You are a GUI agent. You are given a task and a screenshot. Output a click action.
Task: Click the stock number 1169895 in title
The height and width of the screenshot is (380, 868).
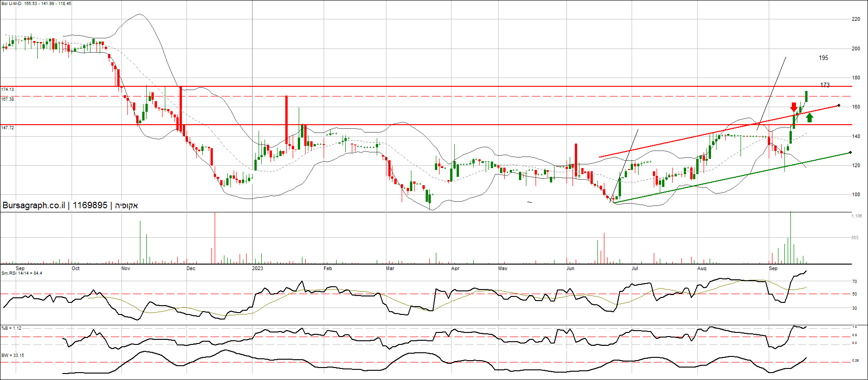(x=90, y=205)
